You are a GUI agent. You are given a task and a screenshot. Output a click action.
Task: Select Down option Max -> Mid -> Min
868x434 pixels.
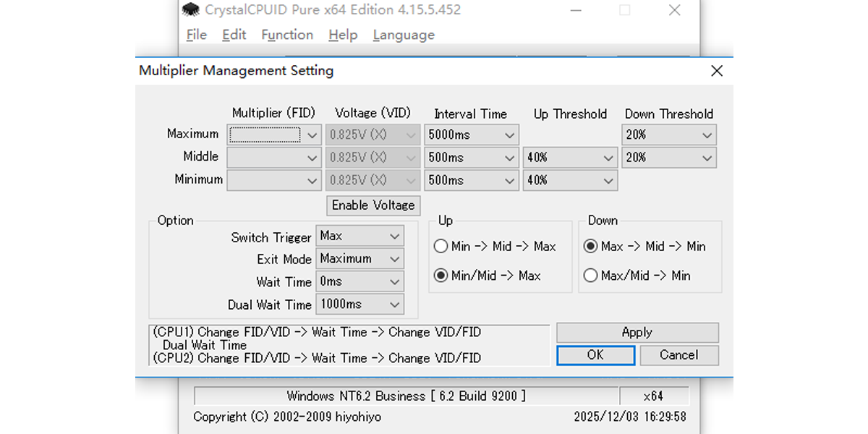(x=644, y=247)
